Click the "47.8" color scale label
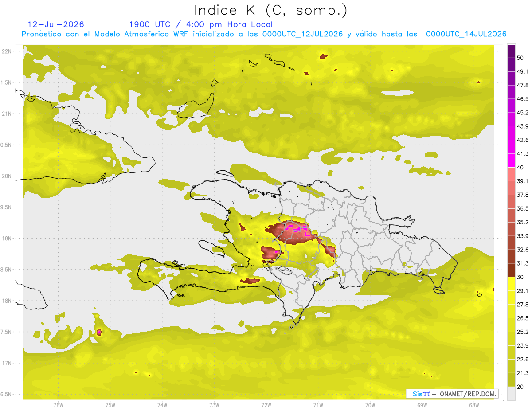 [522, 85]
